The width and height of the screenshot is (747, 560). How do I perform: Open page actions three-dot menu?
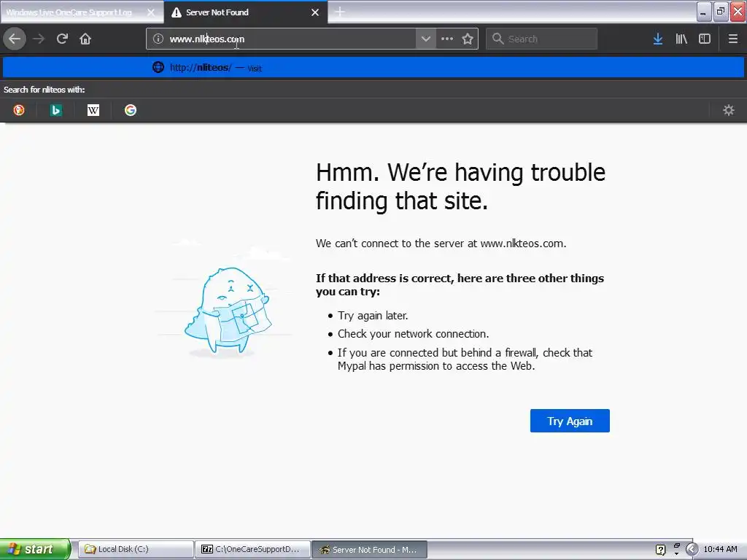(447, 39)
